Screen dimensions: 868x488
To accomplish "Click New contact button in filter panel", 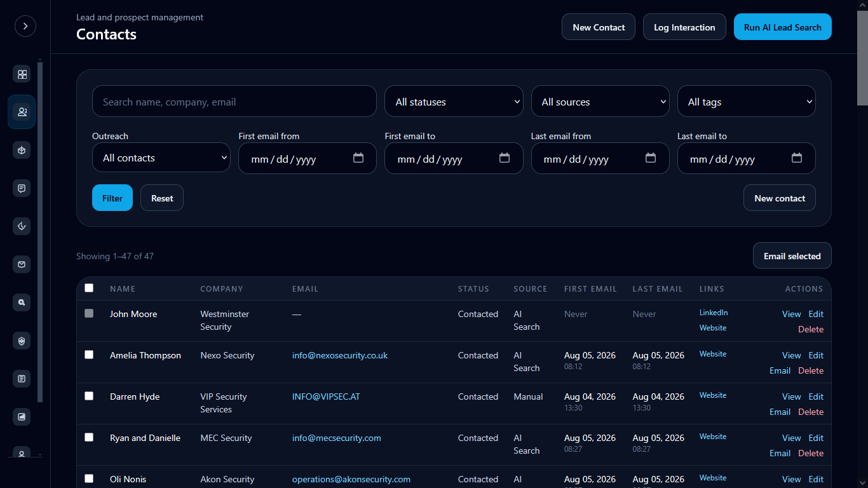I will pos(780,198).
